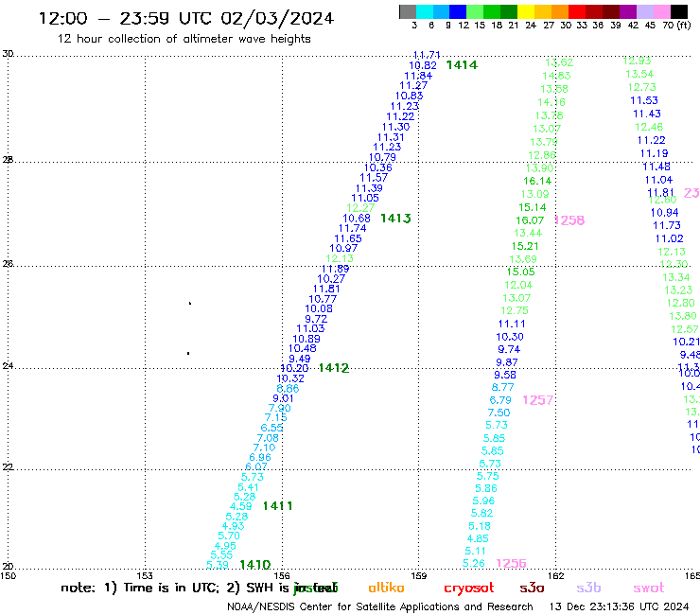The width and height of the screenshot is (700, 615).
Task: Select the pink legend color swatch
Action: [661, 11]
